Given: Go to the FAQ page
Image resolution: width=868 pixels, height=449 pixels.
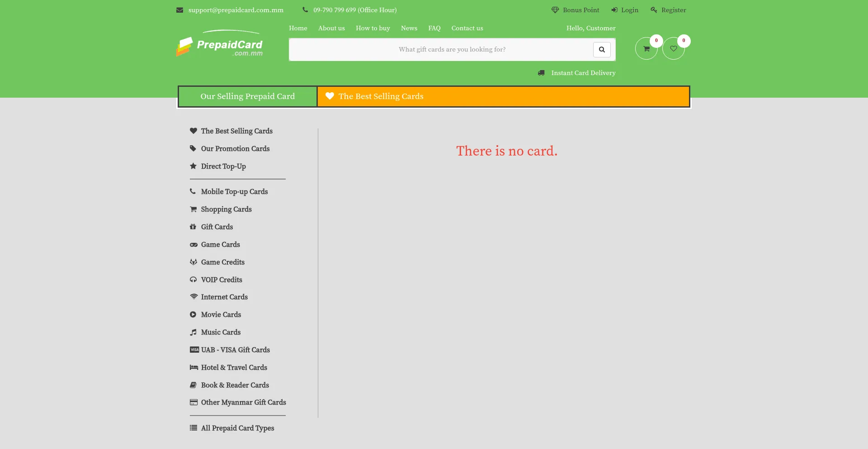Looking at the screenshot, I should 434,28.
